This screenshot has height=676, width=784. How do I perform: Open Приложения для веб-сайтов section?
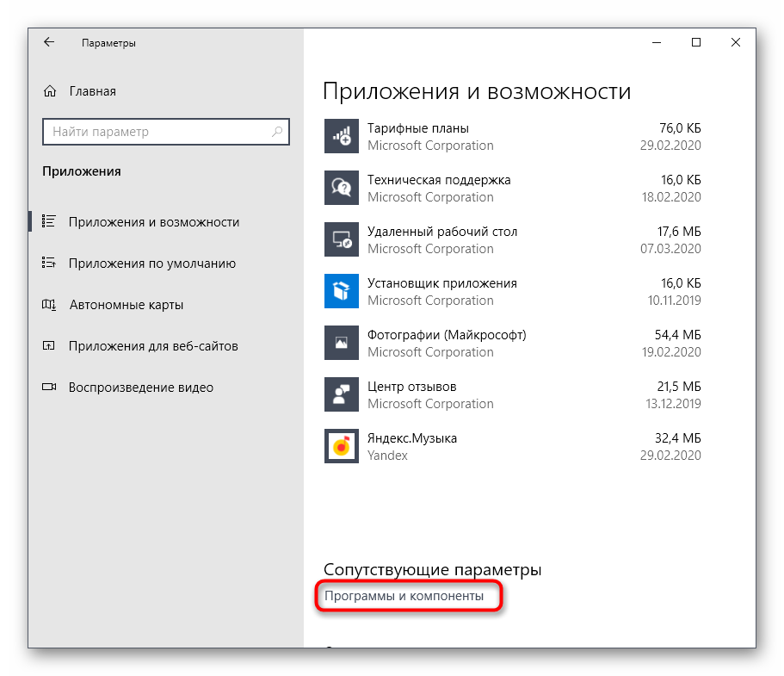(153, 346)
